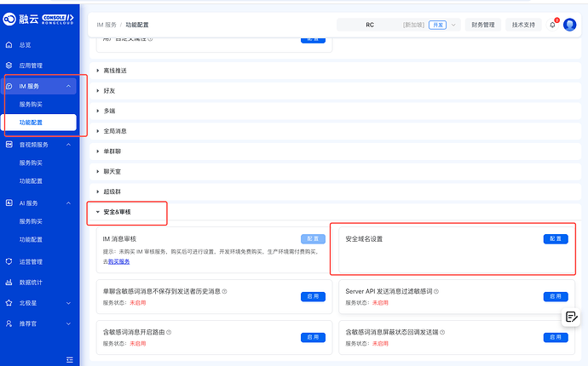Image resolution: width=588 pixels, height=366 pixels.
Task: Go to 应用管理 in the sidebar
Action: [31, 65]
